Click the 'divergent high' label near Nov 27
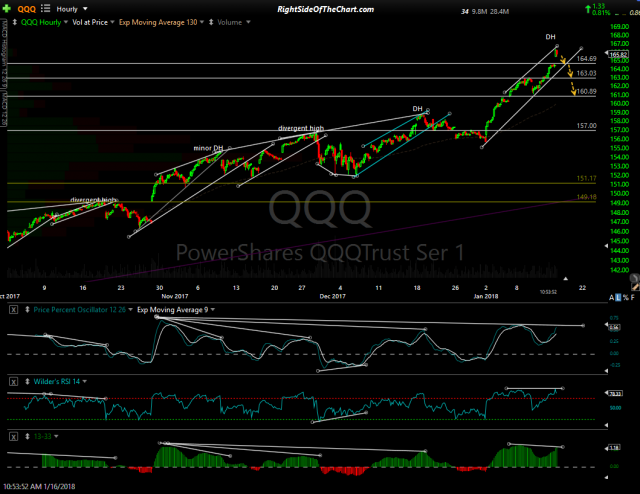The height and width of the screenshot is (494, 640). [301, 128]
